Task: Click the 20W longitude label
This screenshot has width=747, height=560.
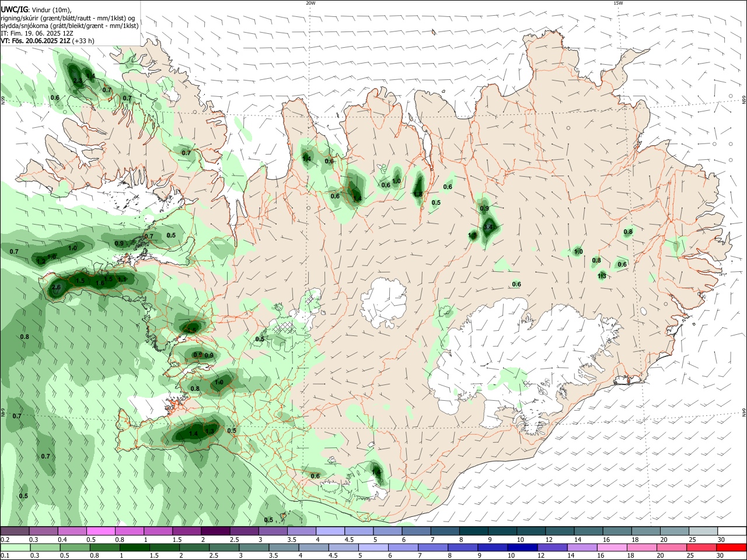Action: coord(310,3)
